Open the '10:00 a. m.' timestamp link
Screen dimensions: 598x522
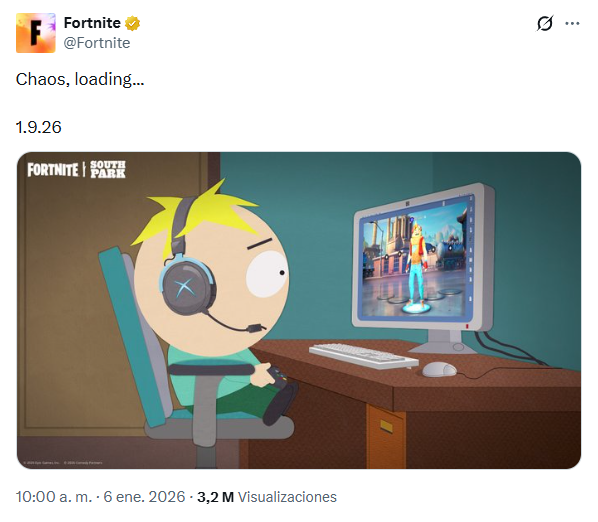point(54,497)
